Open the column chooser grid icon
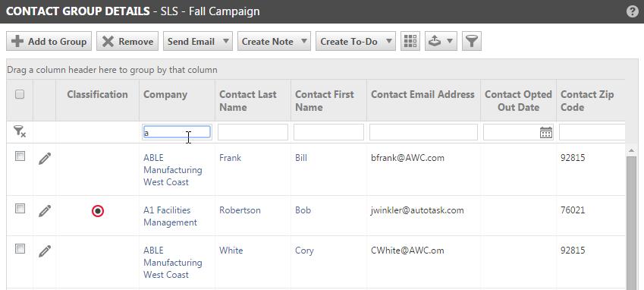 410,41
